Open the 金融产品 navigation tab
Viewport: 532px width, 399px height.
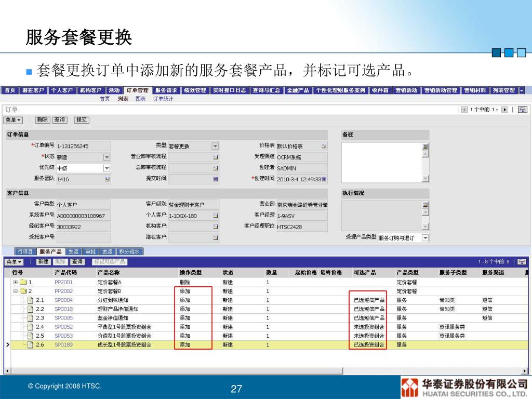298,90
